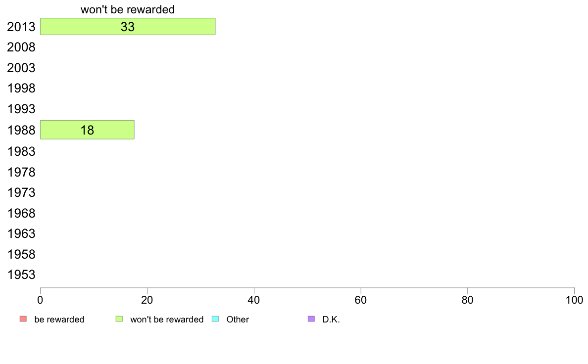Click the 20 tick on x-axis

point(147,300)
